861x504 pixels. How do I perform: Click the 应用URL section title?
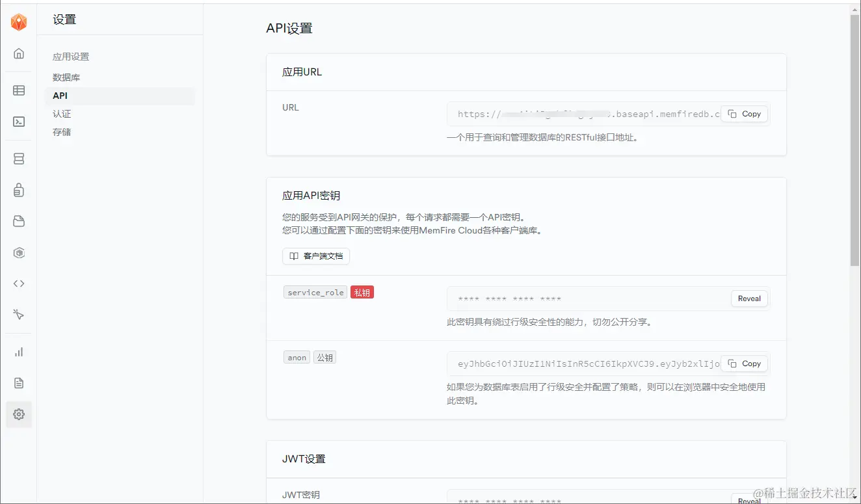(302, 72)
